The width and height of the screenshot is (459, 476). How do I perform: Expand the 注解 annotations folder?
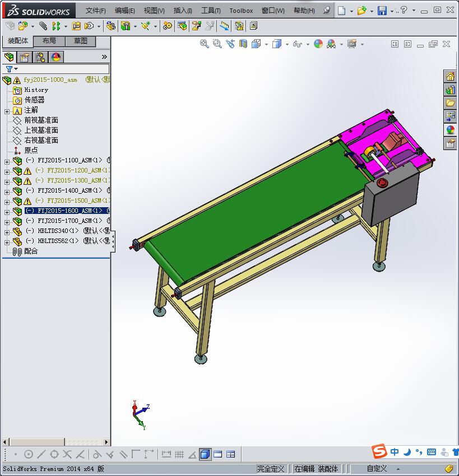tap(7, 111)
